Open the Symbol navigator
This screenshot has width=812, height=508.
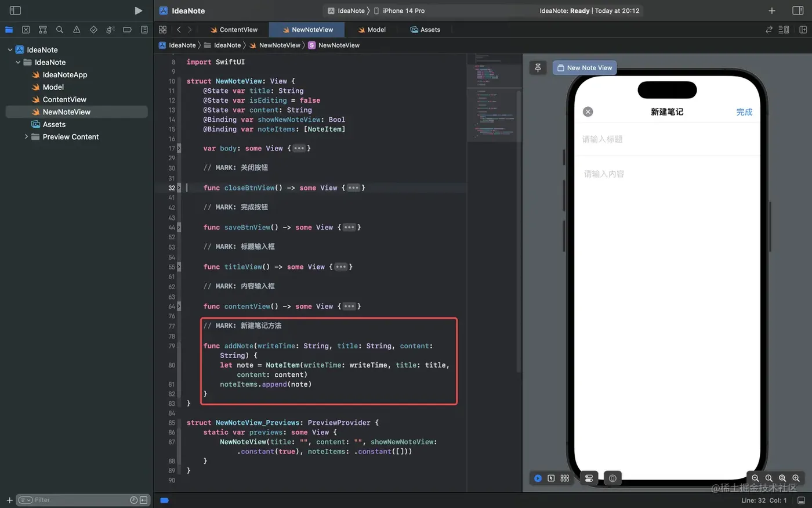[x=42, y=30]
